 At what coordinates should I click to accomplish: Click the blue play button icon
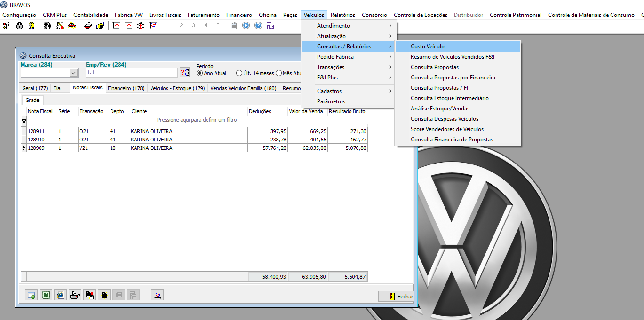[246, 25]
